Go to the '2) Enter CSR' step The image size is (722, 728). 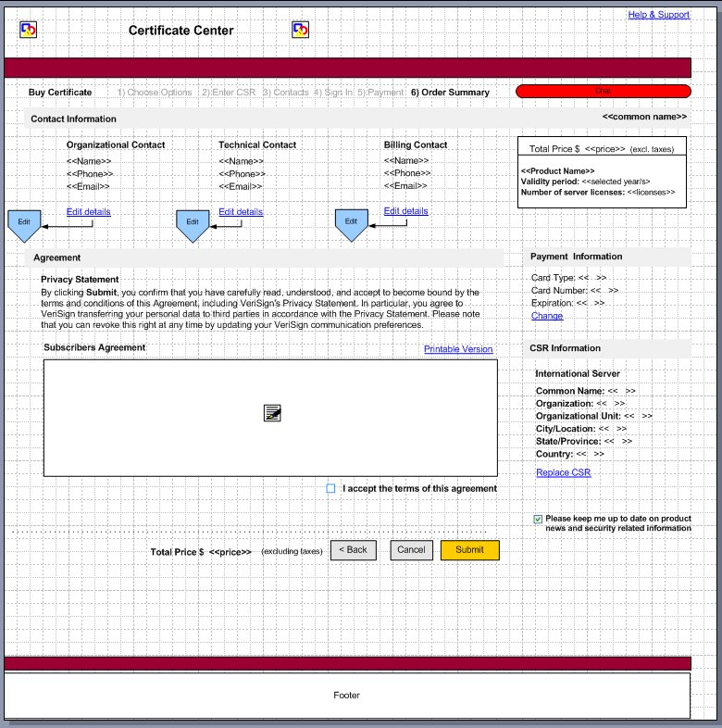click(x=229, y=93)
